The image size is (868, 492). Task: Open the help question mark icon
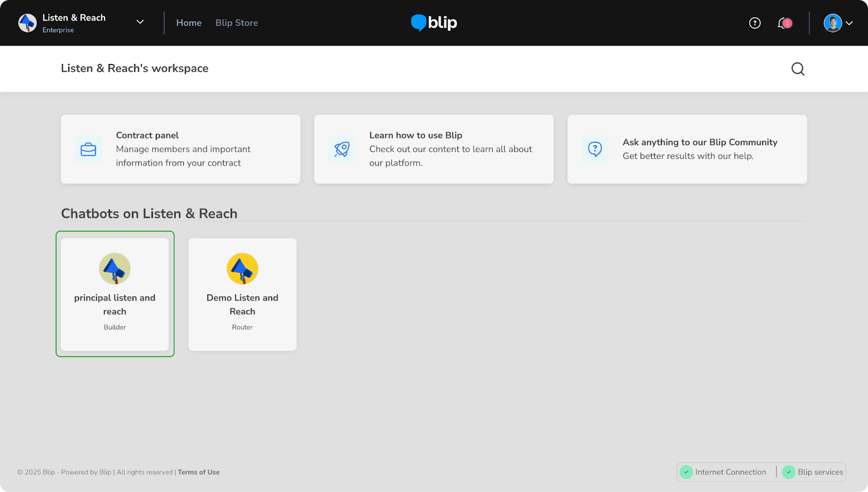point(755,23)
